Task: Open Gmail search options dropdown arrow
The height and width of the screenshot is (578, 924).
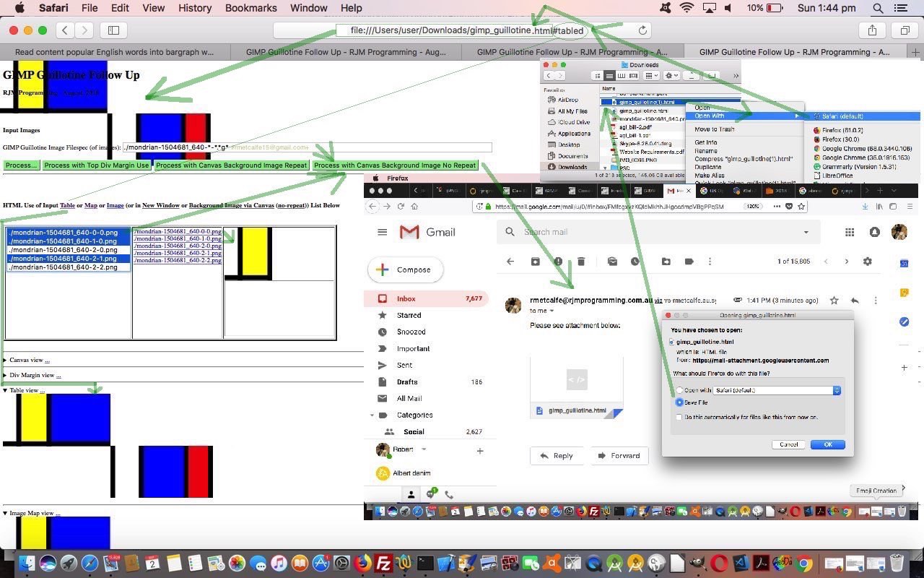Action: click(x=806, y=232)
